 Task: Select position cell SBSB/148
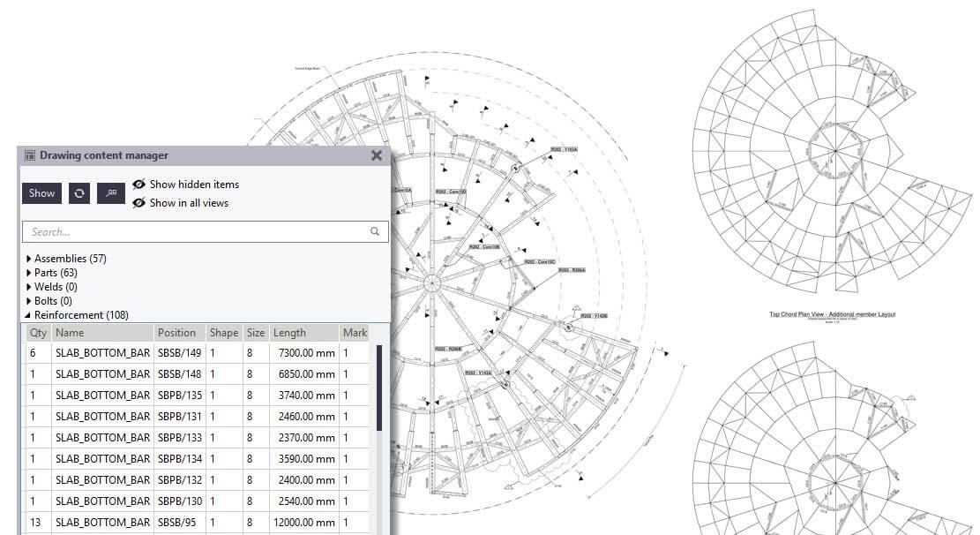tap(179, 374)
